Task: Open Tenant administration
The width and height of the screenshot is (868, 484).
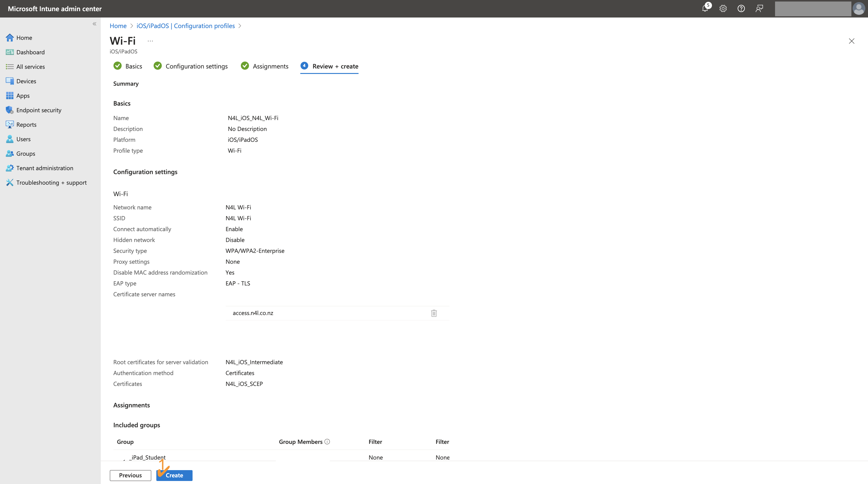Action: 44,168
